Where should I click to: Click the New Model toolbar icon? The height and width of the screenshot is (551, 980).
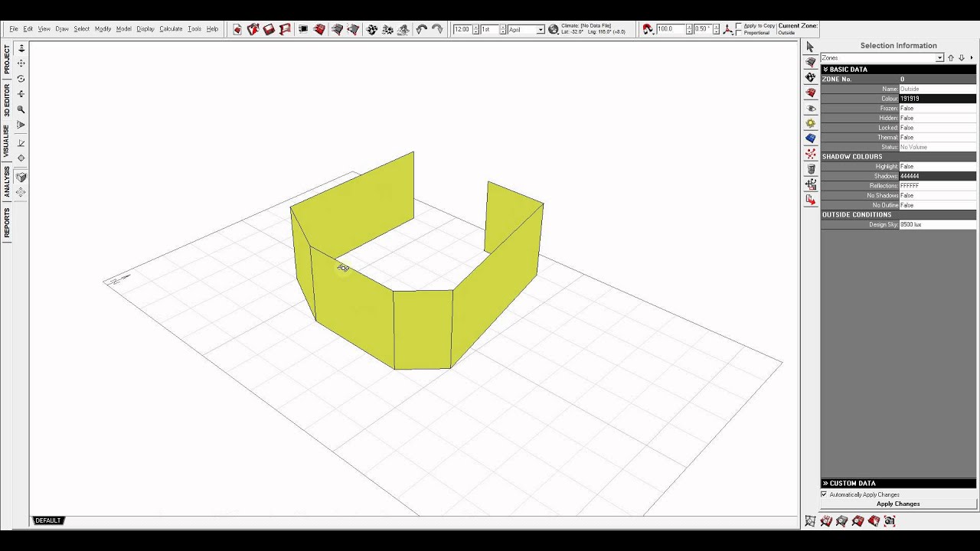point(237,29)
